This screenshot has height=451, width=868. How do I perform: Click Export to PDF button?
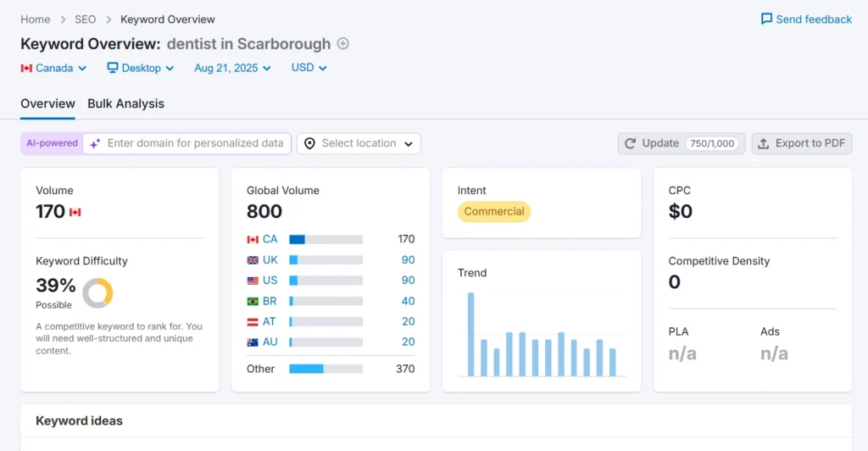(801, 143)
